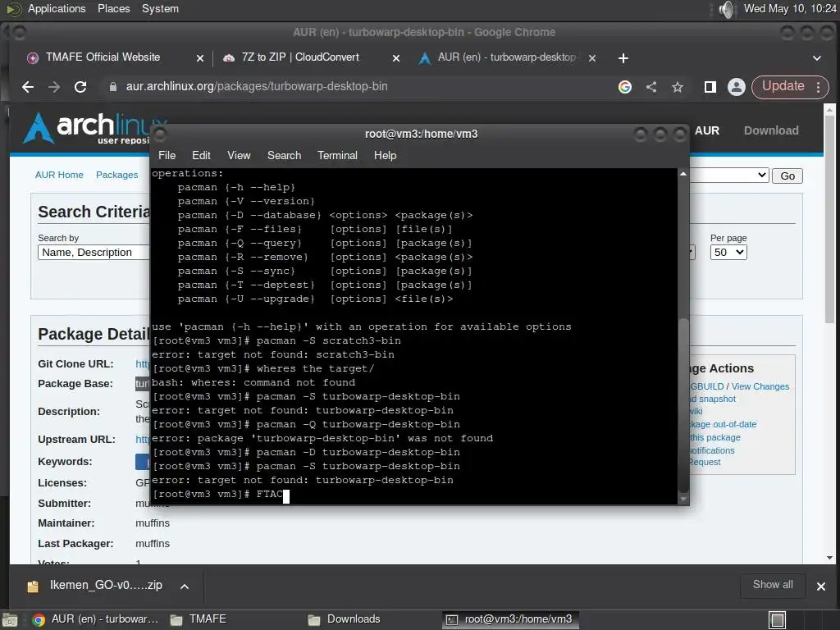The width and height of the screenshot is (840, 630).
Task: Expand Ikemen_GO download options chevron
Action: (x=185, y=586)
